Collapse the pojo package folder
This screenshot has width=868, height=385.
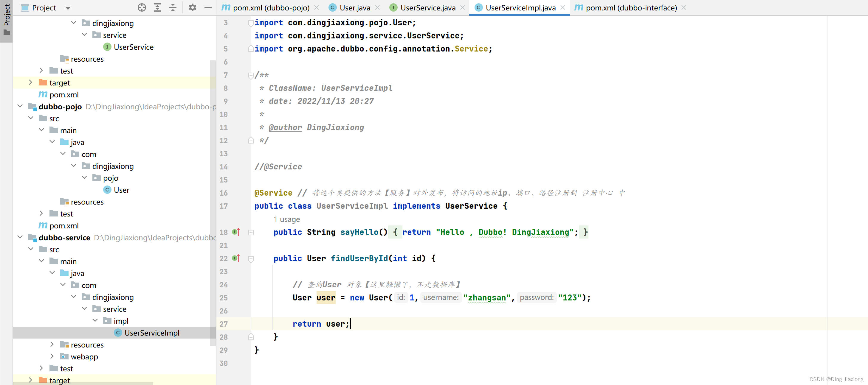pos(85,178)
